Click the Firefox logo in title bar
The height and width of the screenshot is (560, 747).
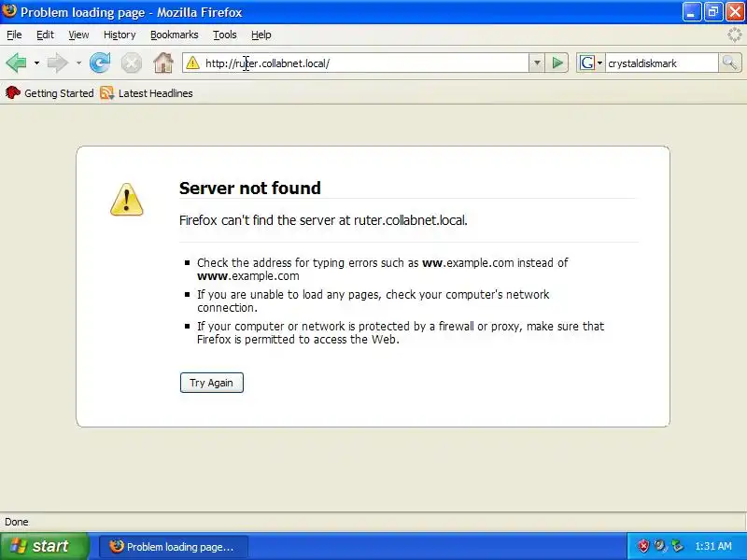pos(9,10)
